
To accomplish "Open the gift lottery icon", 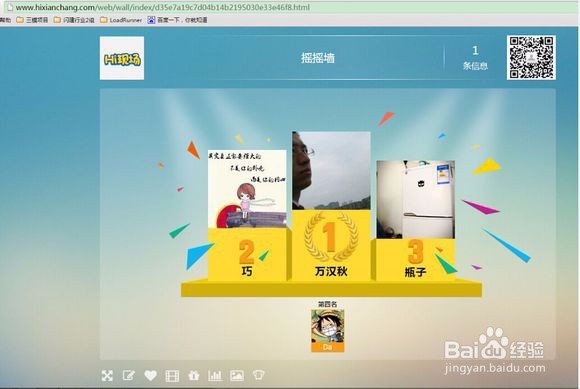I will [193, 376].
